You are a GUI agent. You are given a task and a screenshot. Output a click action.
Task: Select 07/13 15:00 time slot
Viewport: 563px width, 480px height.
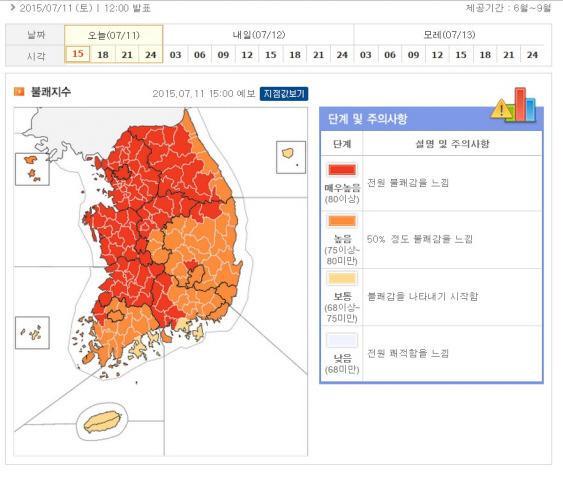click(x=461, y=55)
